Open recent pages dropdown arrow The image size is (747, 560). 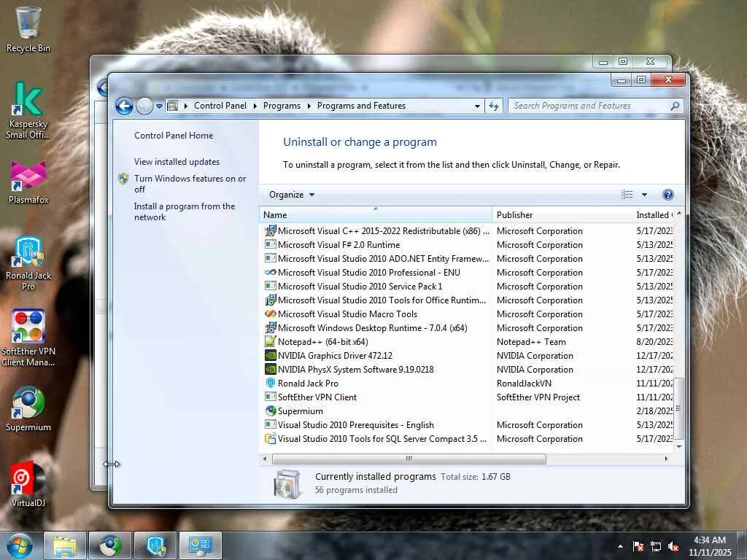click(159, 106)
